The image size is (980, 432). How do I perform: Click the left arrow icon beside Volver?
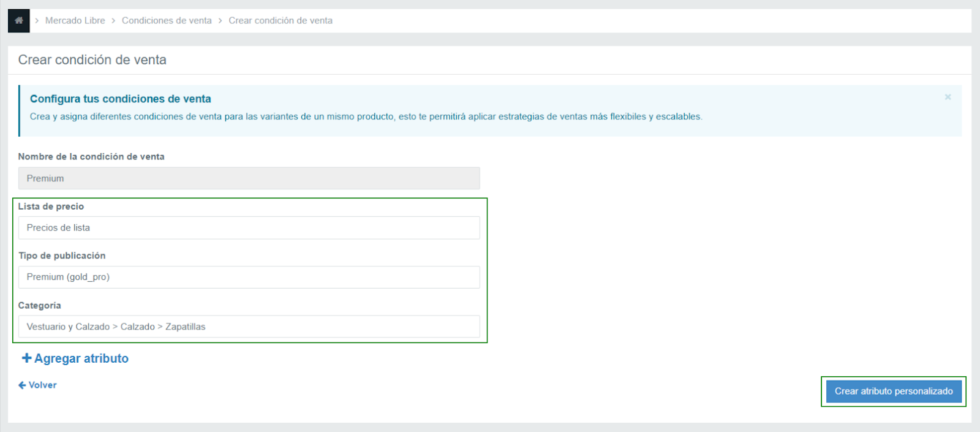point(22,385)
